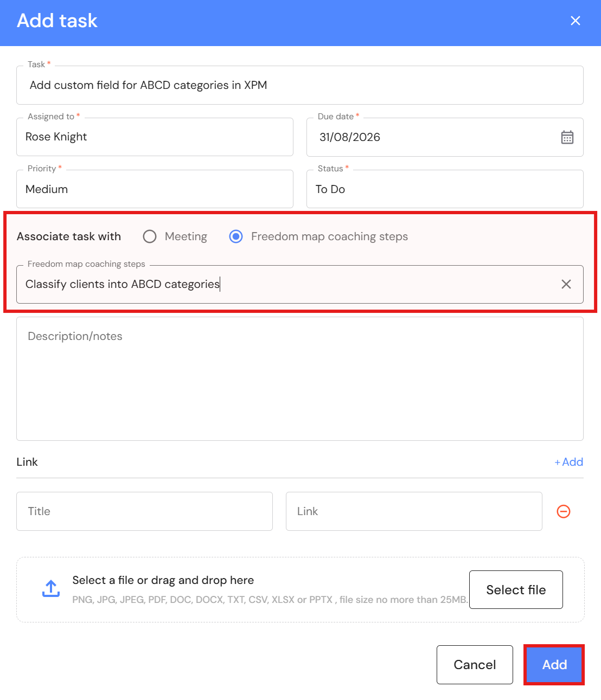The width and height of the screenshot is (601, 700).
Task: Close the Add task dialog
Action: coord(575,21)
